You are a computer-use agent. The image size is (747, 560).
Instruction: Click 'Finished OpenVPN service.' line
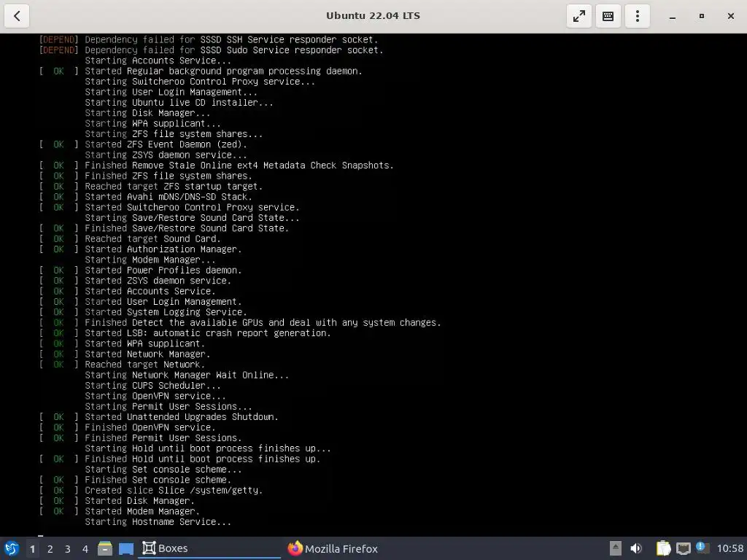pos(150,427)
